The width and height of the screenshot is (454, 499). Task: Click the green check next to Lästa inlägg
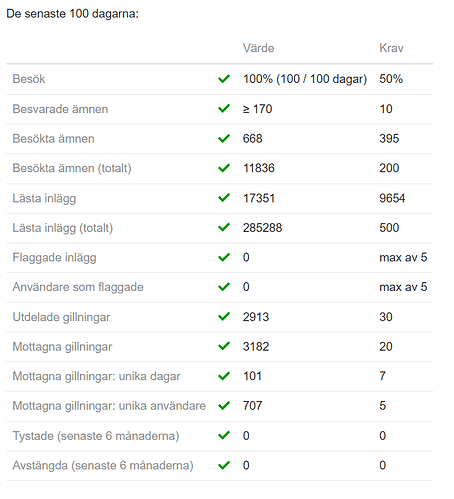click(224, 198)
